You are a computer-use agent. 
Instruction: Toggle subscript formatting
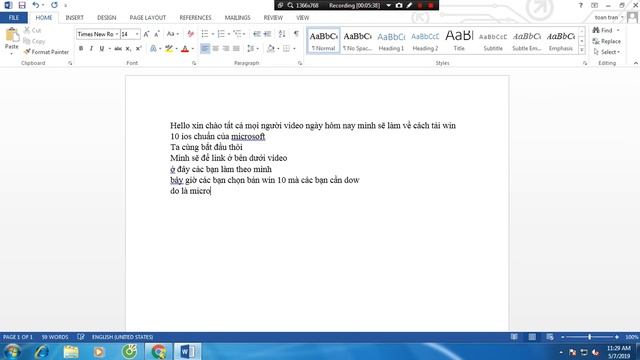(x=128, y=49)
